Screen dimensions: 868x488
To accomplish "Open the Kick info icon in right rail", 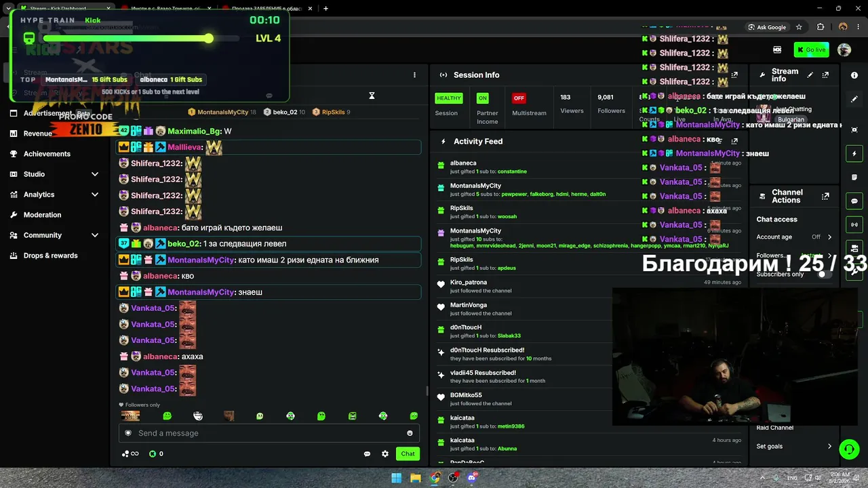I will [x=854, y=75].
